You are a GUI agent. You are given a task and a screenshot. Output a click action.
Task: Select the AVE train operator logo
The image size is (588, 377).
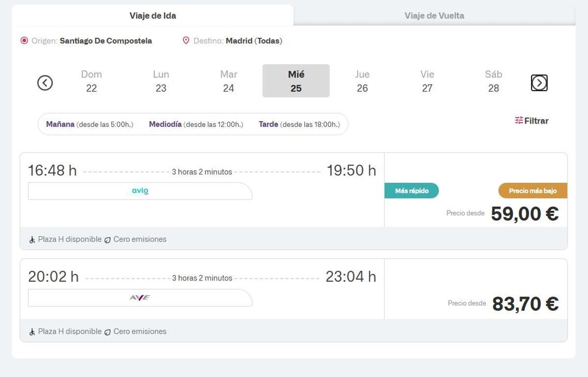tap(139, 298)
